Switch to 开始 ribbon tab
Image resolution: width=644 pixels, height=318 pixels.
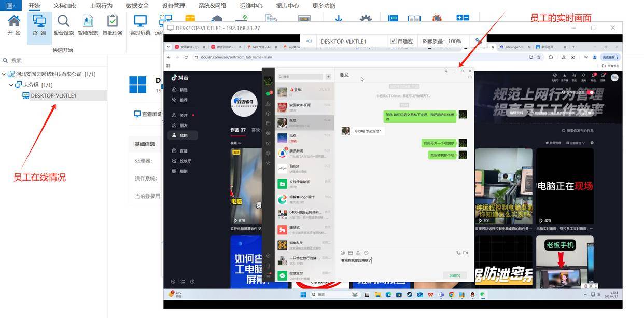click(x=34, y=6)
